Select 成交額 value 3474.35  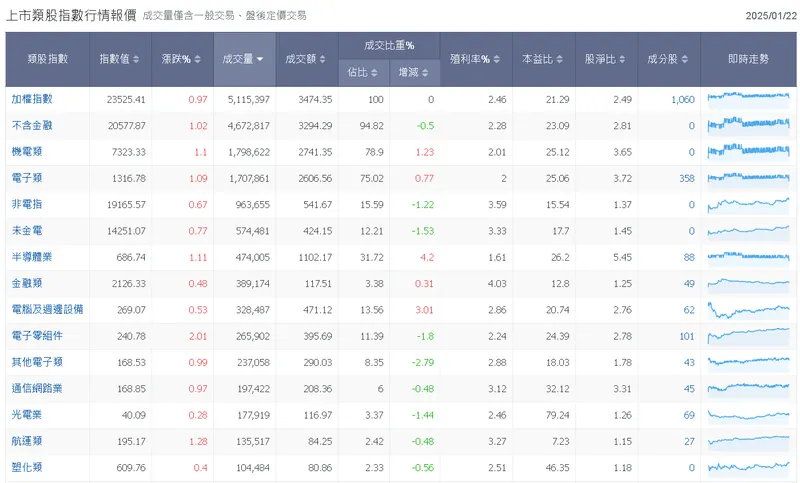click(x=315, y=99)
